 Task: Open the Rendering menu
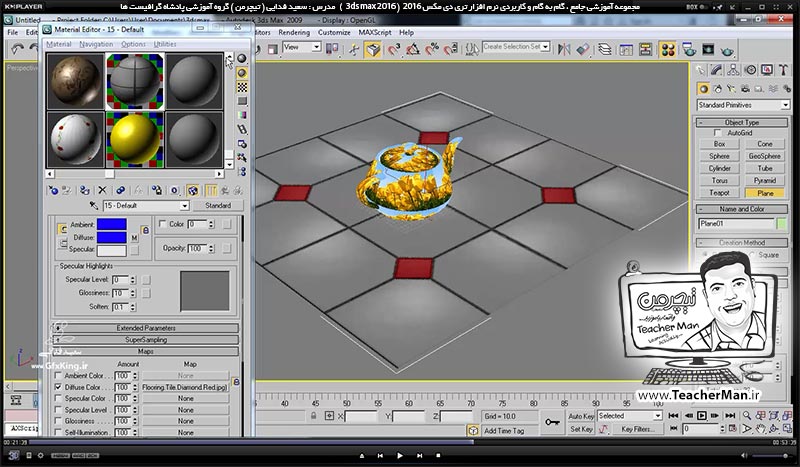click(x=294, y=32)
